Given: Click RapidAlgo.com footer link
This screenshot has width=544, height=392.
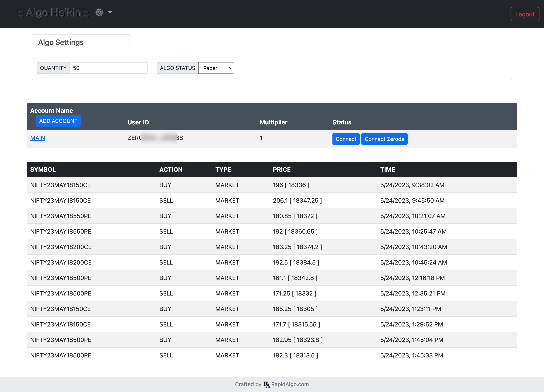Looking at the screenshot, I should point(290,384).
